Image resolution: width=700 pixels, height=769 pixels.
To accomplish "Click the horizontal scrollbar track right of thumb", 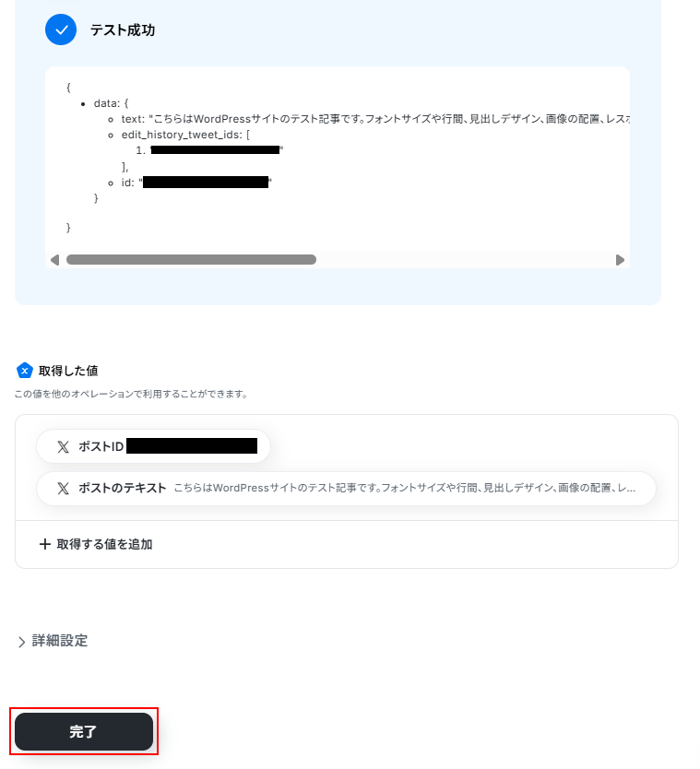I will click(465, 260).
